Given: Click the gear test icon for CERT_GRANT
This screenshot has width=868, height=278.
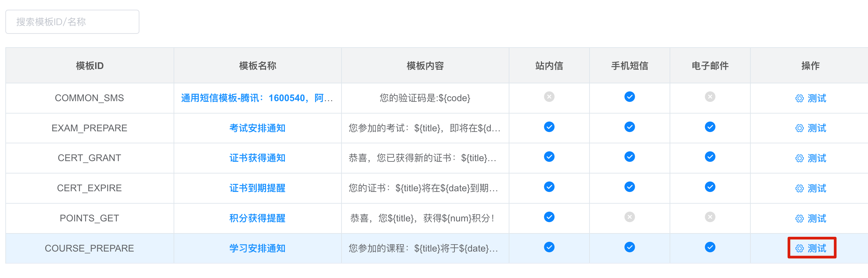Looking at the screenshot, I should 799,158.
